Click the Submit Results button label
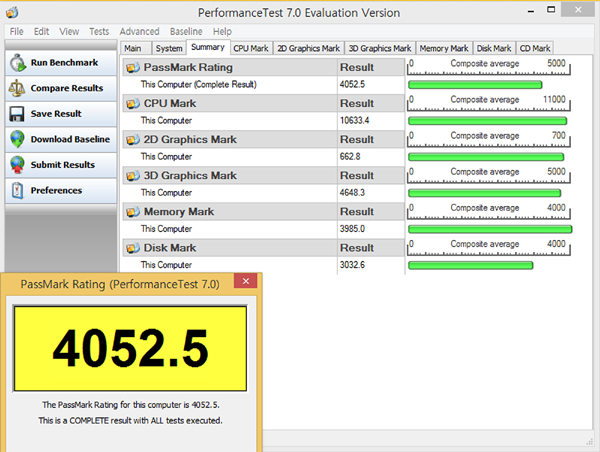Viewport: 600px width, 452px height. [x=62, y=165]
